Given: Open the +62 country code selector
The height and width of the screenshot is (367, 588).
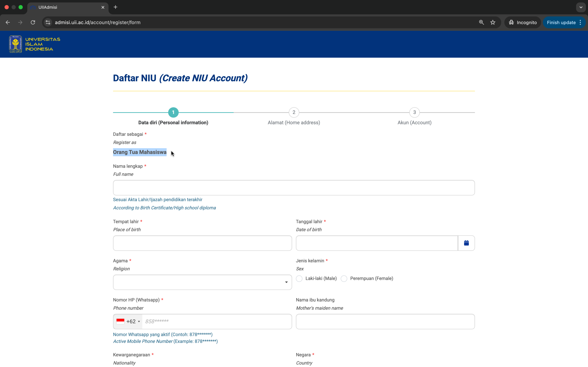Looking at the screenshot, I should 128,321.
